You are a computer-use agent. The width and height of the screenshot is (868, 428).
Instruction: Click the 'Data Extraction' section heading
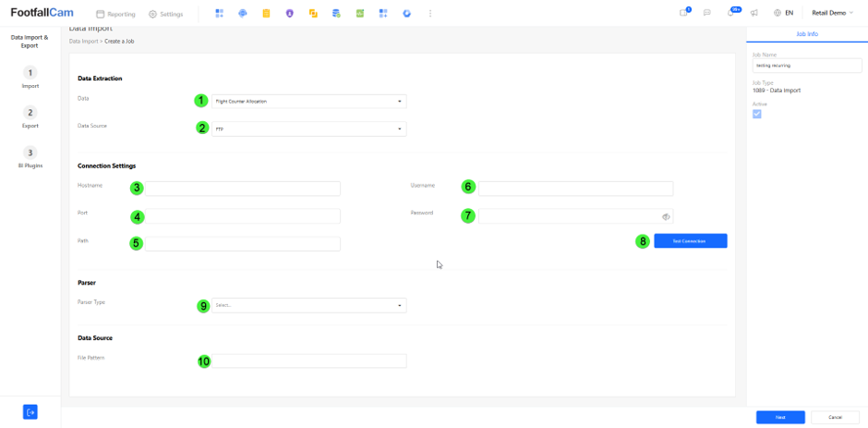click(x=100, y=79)
